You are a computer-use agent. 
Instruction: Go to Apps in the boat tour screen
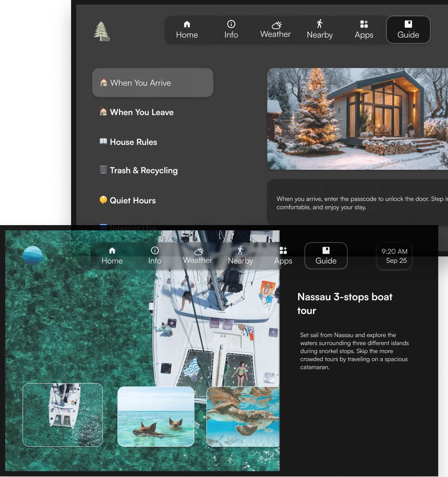pos(283,256)
